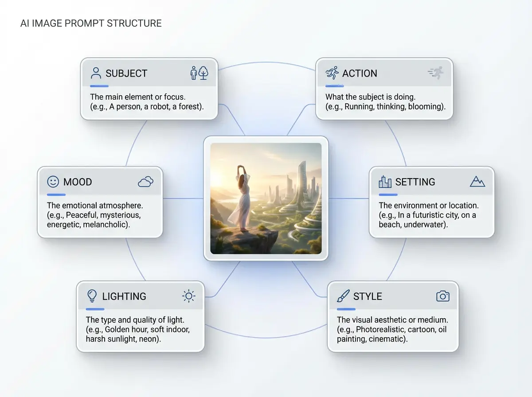Click the SETTING description about environment or location
Image resolution: width=532 pixels, height=397 pixels.
[x=427, y=215]
